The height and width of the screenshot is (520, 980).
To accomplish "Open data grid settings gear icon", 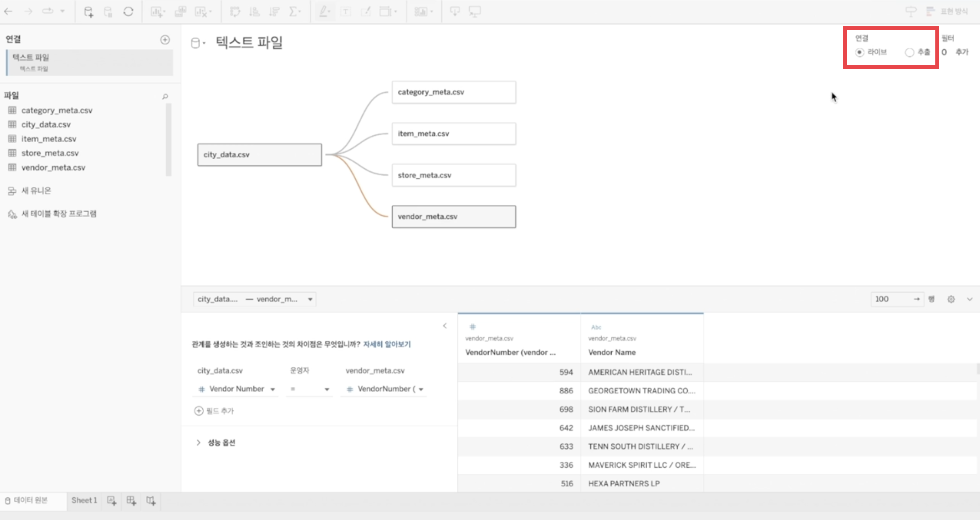I will (951, 299).
